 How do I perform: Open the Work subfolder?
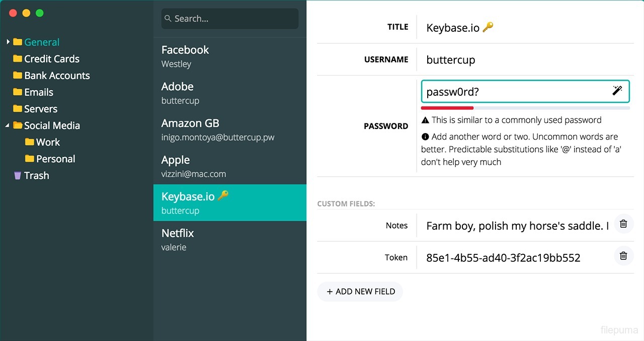pyautogui.click(x=48, y=142)
